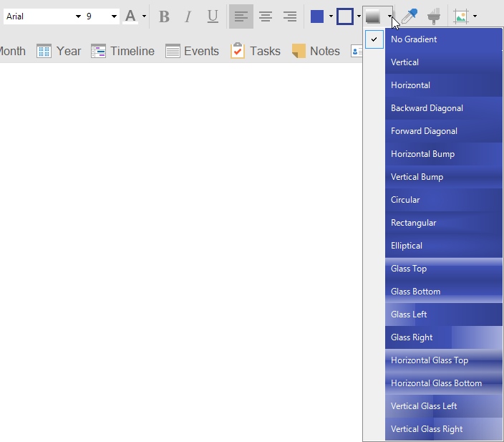Expand the border color dropdown arrow

359,16
